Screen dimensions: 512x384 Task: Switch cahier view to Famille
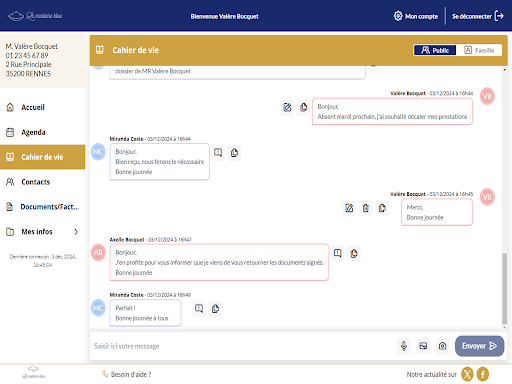479,50
